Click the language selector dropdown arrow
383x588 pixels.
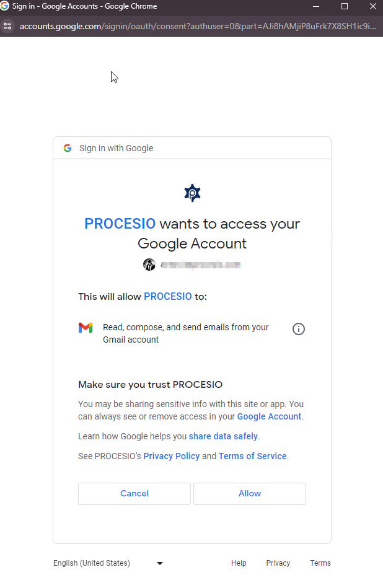tap(159, 563)
